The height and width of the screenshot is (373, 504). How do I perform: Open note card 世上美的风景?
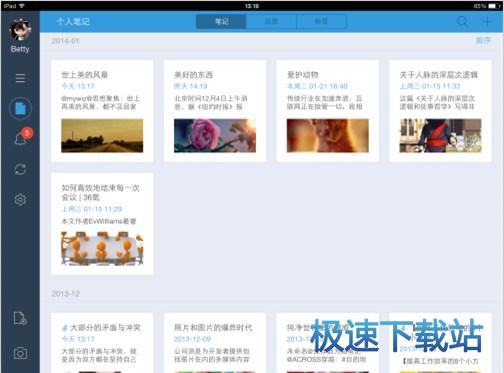(102, 111)
